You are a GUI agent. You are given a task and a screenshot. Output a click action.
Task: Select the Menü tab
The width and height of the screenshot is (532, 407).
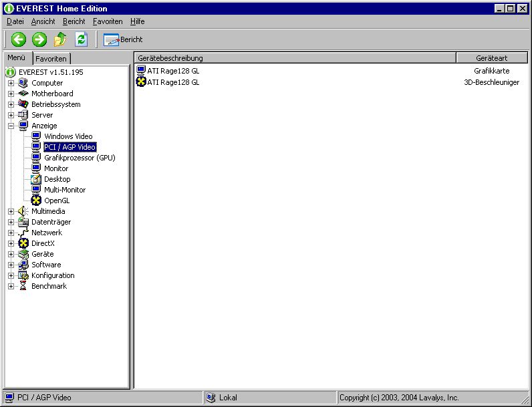(x=17, y=57)
